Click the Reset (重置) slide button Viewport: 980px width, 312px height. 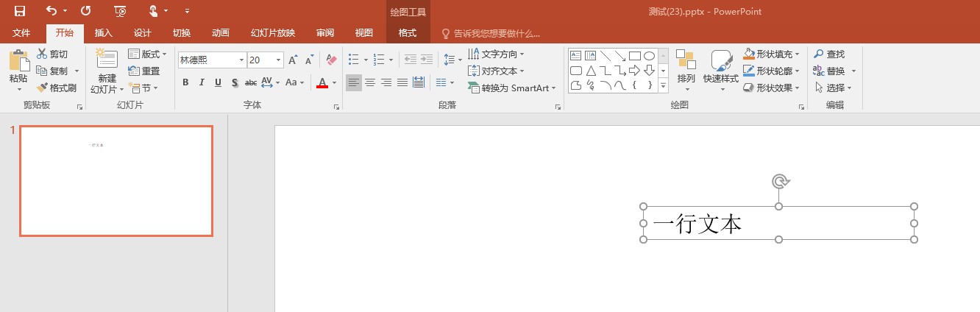pyautogui.click(x=144, y=71)
